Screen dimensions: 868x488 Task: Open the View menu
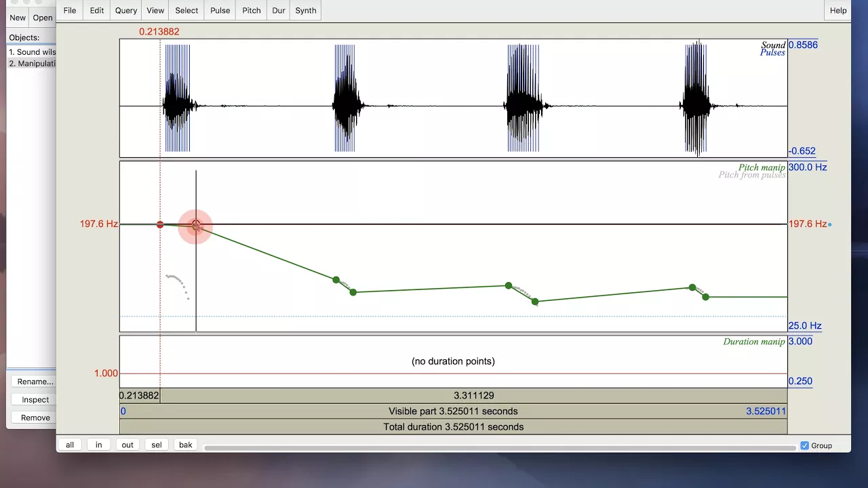(155, 10)
